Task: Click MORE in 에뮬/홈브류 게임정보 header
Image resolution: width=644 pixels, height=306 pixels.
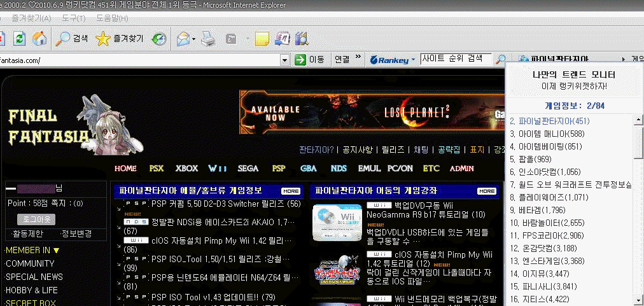Action: 291,191
